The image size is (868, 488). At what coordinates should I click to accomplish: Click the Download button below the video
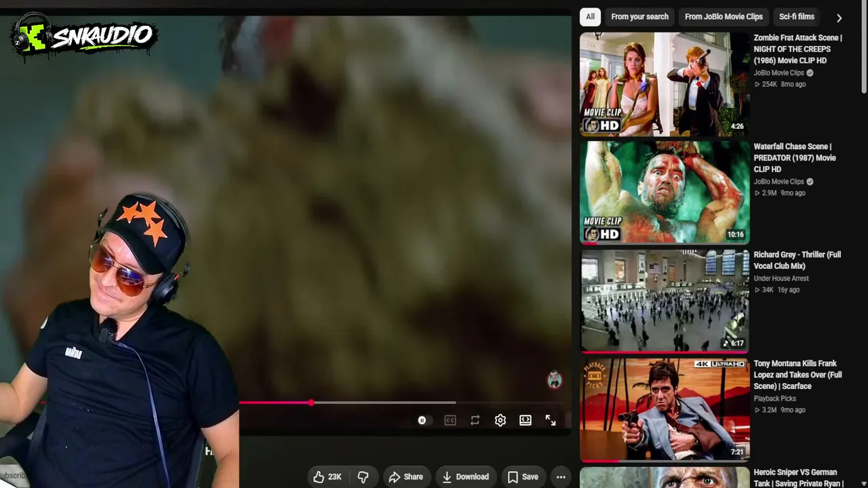tap(465, 476)
